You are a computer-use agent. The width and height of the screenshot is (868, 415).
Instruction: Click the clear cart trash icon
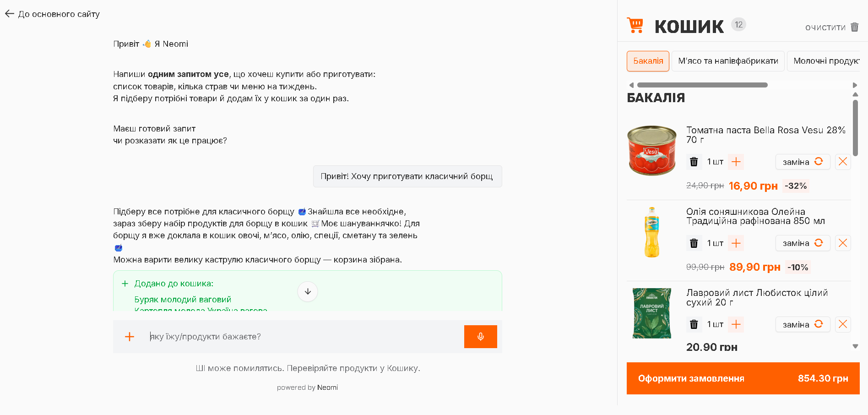[854, 27]
